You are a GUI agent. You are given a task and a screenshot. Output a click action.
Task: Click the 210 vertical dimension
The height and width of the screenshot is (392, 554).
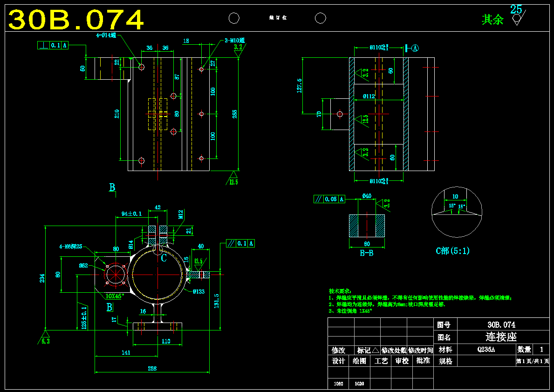coord(116,114)
